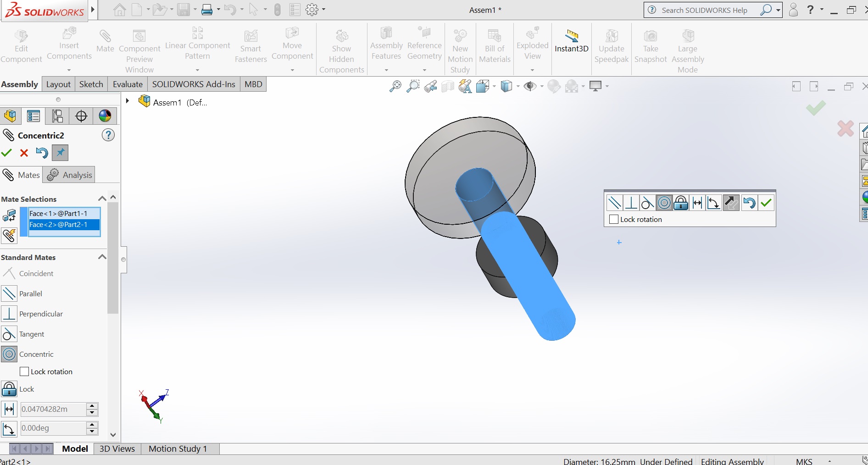This screenshot has width=868, height=465.
Task: Unpin the Concentric2 PropertyManager pushpin
Action: (60, 153)
